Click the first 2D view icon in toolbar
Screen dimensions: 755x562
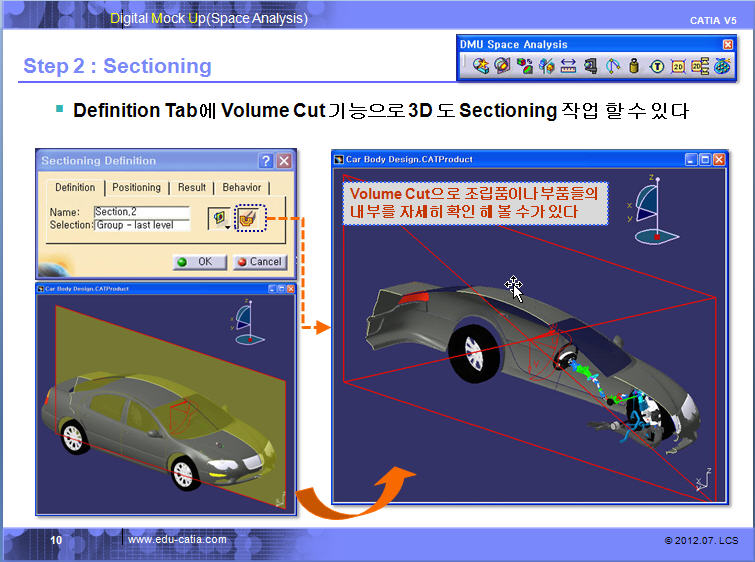pyautogui.click(x=678, y=67)
